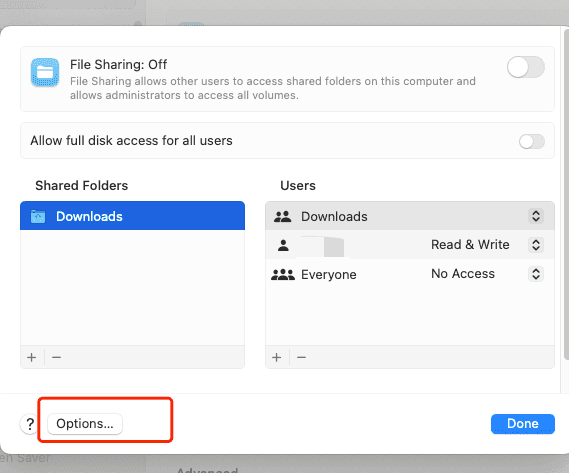Viewport: 569px width, 473px height.
Task: Open the Options… dialog
Action: point(85,424)
